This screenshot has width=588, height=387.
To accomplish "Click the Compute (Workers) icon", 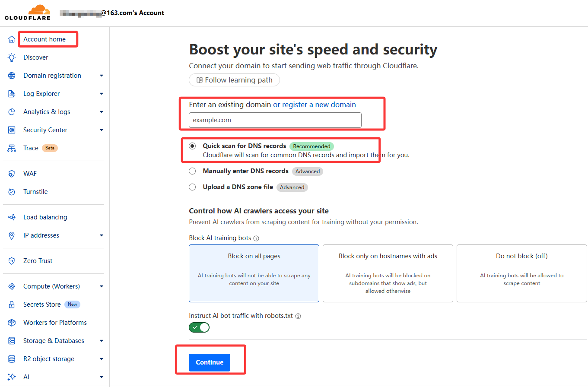I will (x=12, y=286).
